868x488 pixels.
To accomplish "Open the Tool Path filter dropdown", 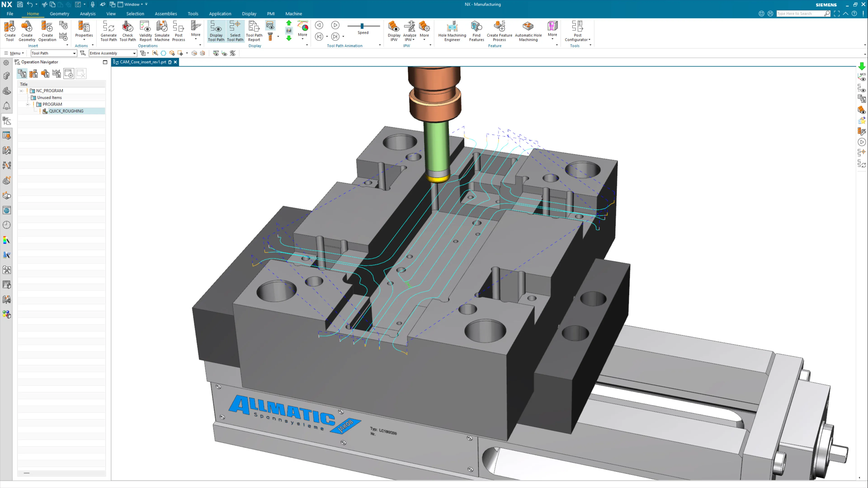I will (x=74, y=53).
